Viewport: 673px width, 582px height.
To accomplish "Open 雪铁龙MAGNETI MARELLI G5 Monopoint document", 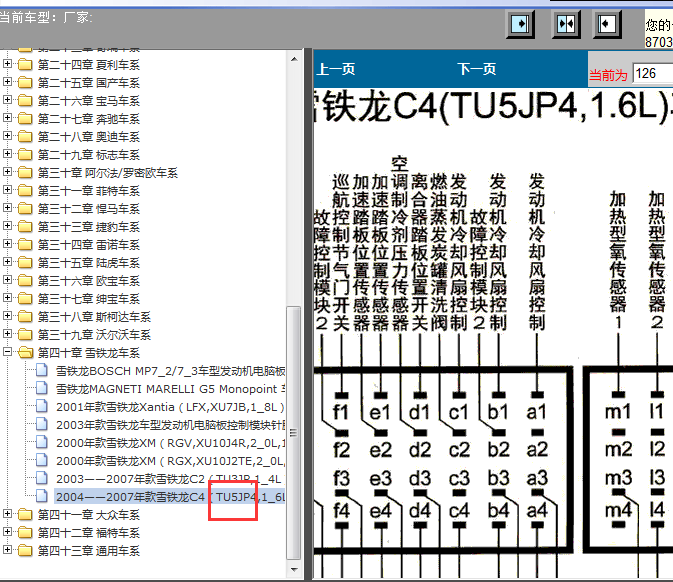I will (x=170, y=389).
